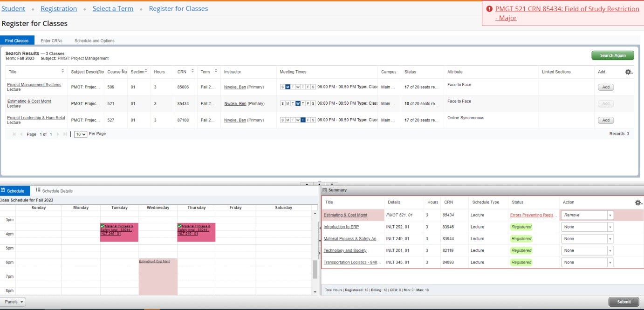Open the Errors Preventing Registration status link

[533, 215]
